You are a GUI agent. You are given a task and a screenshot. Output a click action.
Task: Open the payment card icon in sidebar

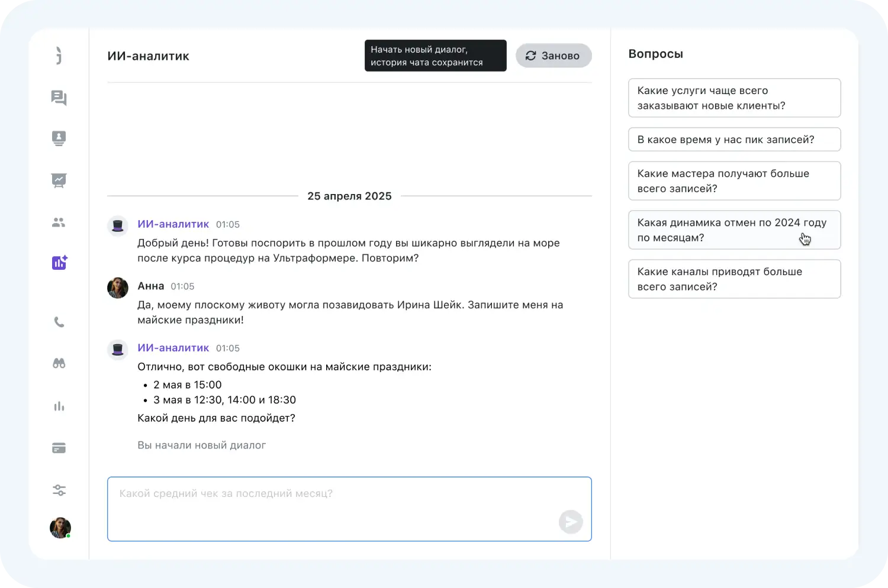(59, 448)
